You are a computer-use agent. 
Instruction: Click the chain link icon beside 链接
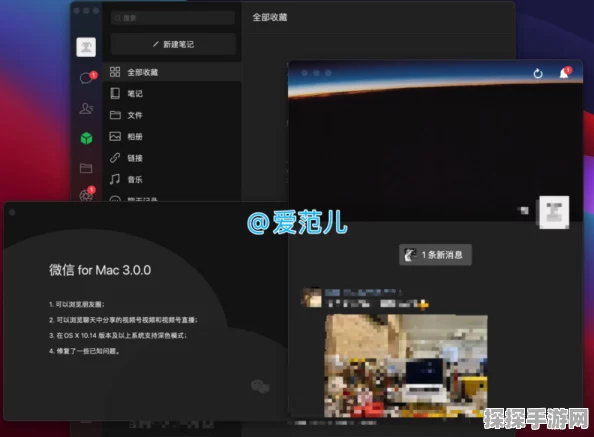pyautogui.click(x=115, y=158)
